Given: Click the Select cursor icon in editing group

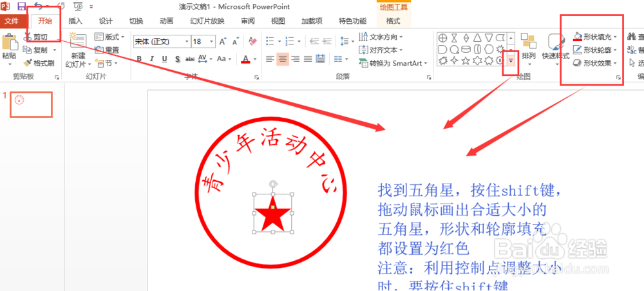Looking at the screenshot, I should 632,63.
